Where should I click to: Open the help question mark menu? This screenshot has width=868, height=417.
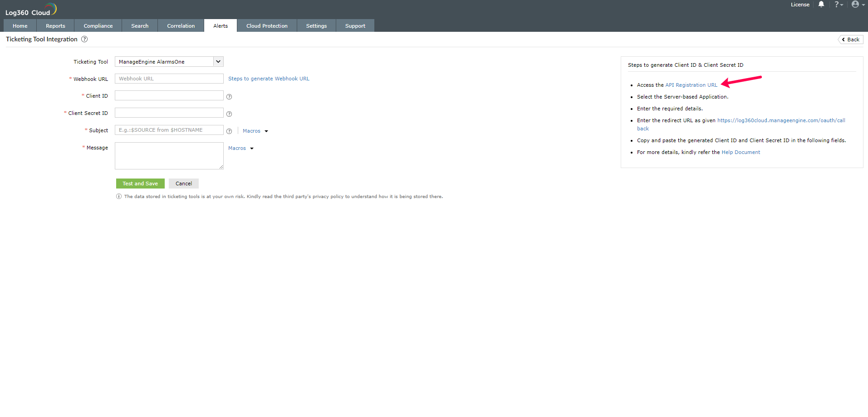tap(839, 5)
